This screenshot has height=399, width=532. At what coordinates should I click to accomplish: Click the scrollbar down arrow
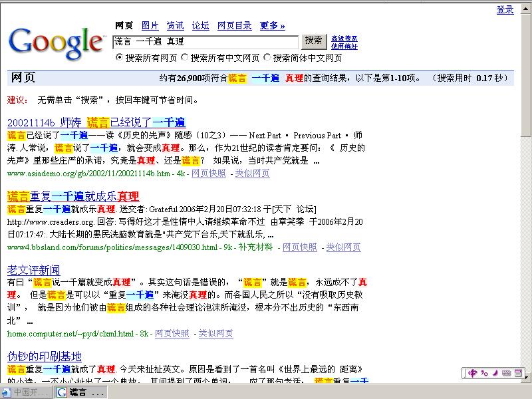coord(526,377)
